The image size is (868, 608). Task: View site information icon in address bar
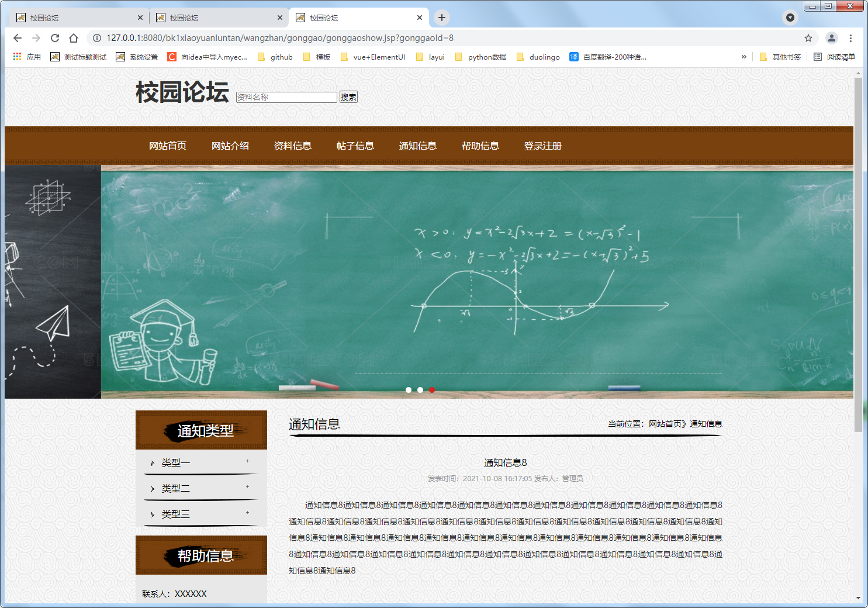(x=97, y=38)
